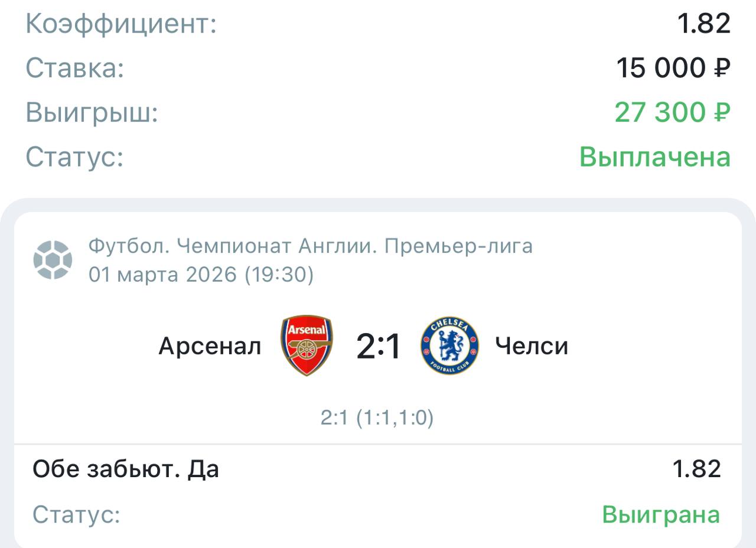Click the 1.82 odds in the bet row
This screenshot has height=548, width=756.
click(697, 469)
